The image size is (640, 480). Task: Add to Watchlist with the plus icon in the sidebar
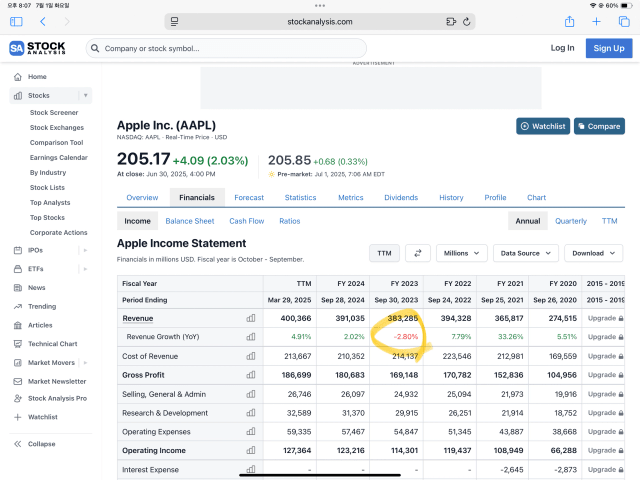tap(18, 417)
